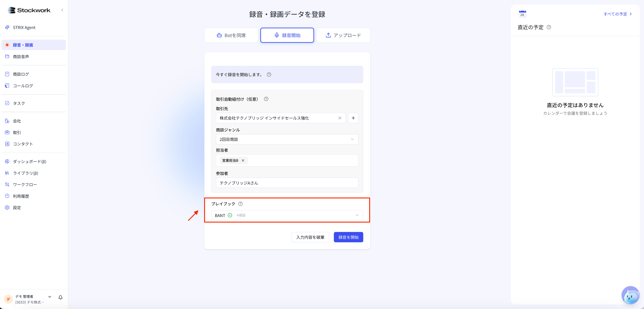This screenshot has height=309, width=644.
Task: Click the 取引先 input field
Action: click(x=281, y=118)
